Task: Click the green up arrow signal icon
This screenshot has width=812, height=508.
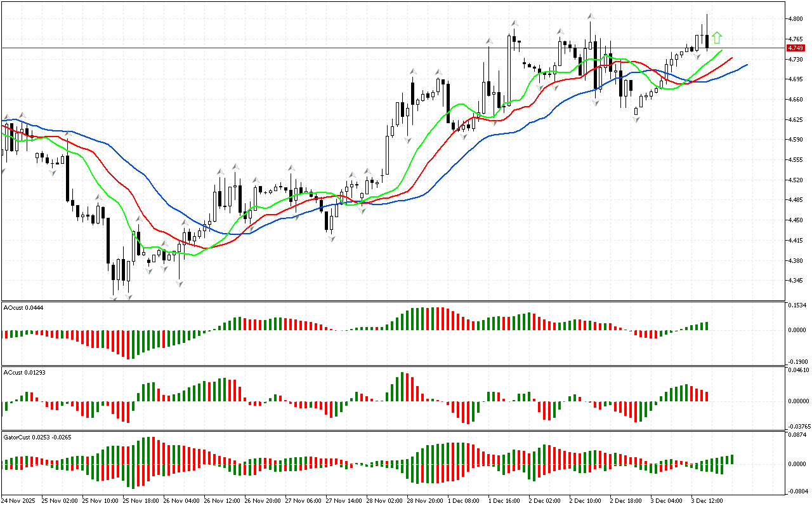Action: click(x=717, y=38)
